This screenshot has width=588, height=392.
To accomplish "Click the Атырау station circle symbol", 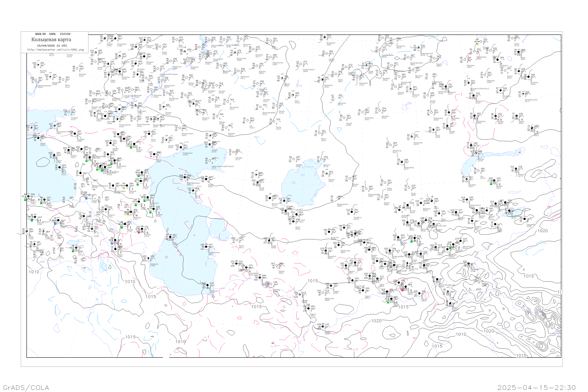I will pos(210,144).
